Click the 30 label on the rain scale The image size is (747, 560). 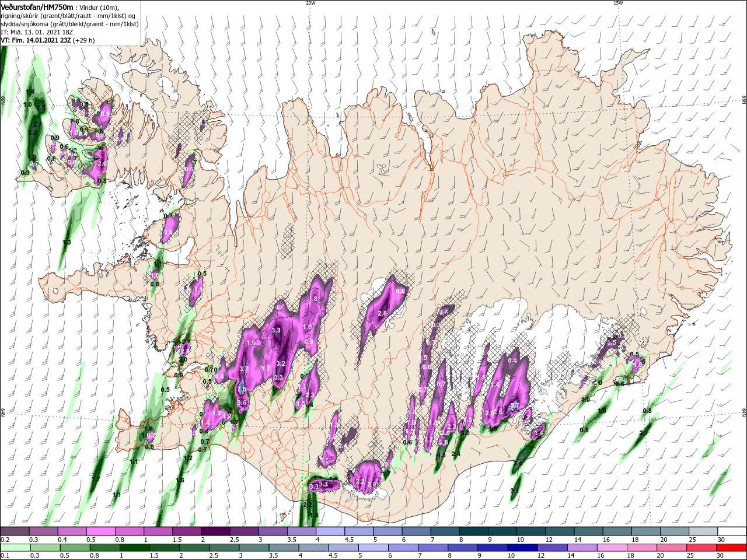[720, 555]
